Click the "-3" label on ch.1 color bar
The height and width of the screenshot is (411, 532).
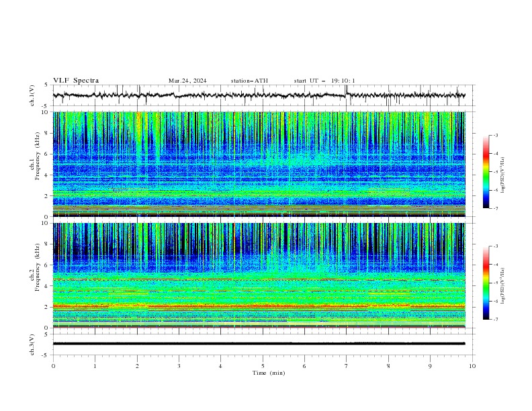click(x=496, y=135)
